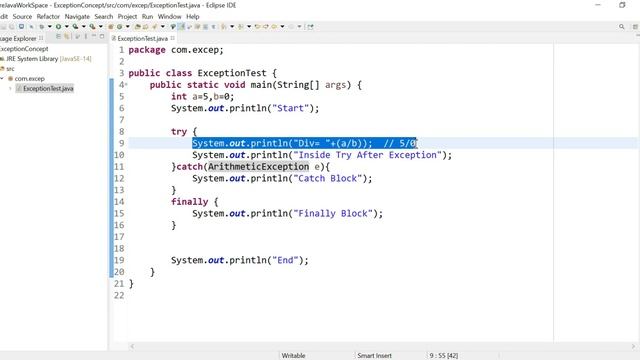Toggle Skip All Breakpoints in toolbar
Screen dimensions: 640x360
[31, 27]
